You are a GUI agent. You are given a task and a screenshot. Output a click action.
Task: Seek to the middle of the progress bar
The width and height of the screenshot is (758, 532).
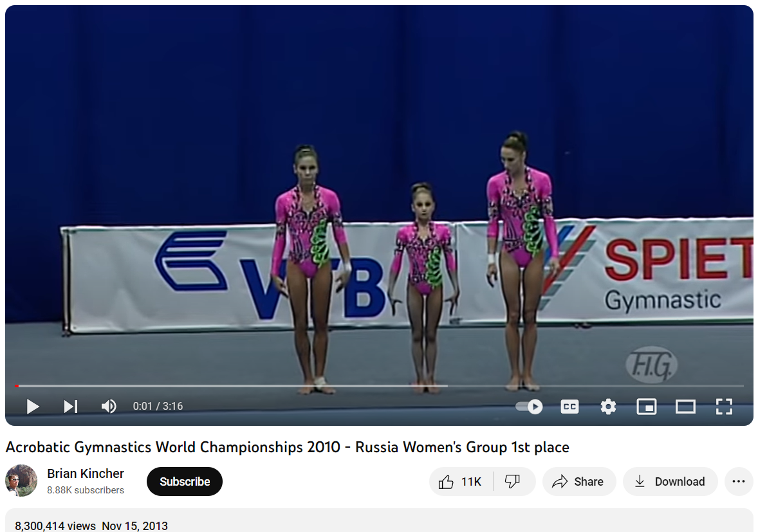[x=379, y=385]
